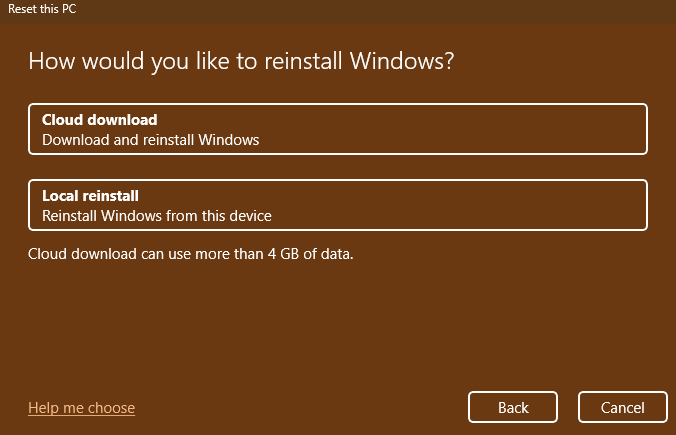Click the words How would you like
The height and width of the screenshot is (435, 676).
click(x=108, y=61)
